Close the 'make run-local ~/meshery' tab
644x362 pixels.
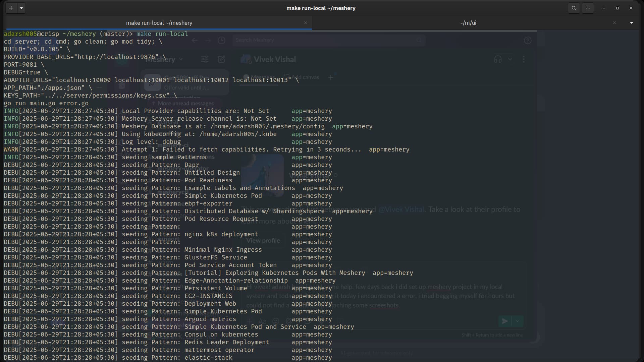pos(306,23)
